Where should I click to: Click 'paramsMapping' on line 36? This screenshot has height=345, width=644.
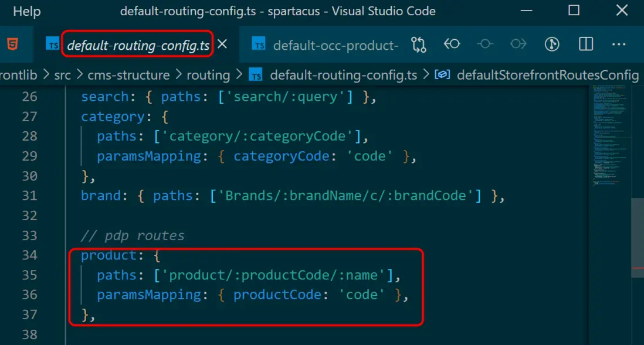point(149,295)
